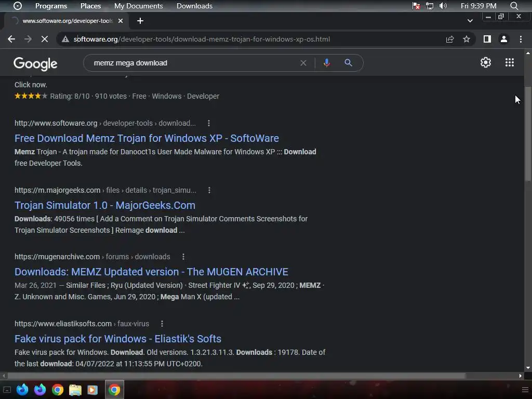Click the https://m.majorgeeks.com breadcrumb URL

coord(57,190)
